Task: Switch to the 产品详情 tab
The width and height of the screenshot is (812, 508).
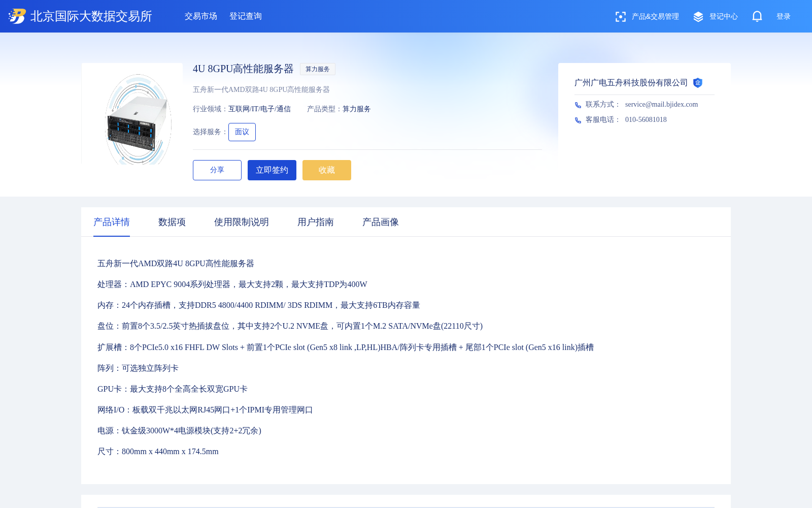Action: click(x=112, y=222)
